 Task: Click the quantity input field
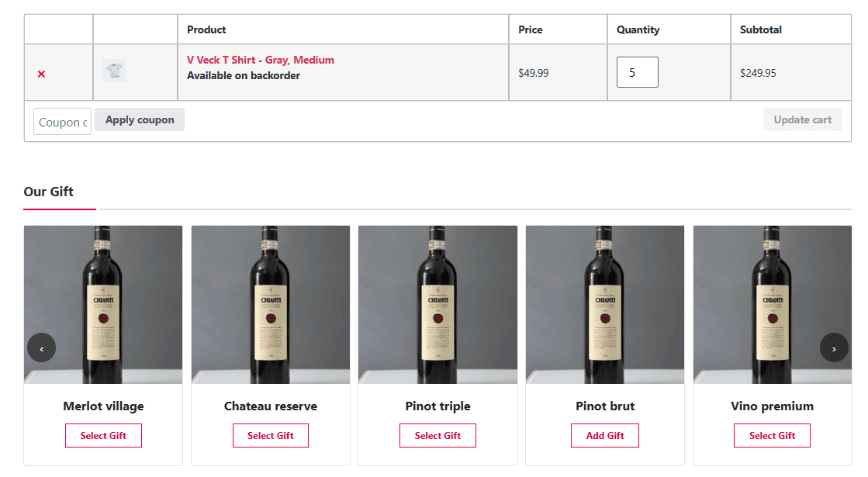(x=637, y=72)
